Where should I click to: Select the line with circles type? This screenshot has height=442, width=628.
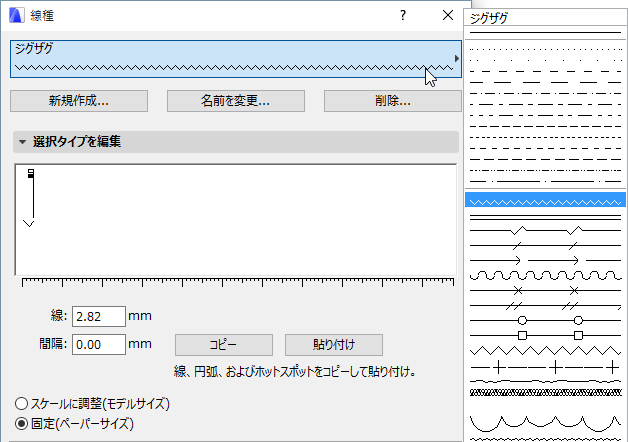click(x=545, y=320)
